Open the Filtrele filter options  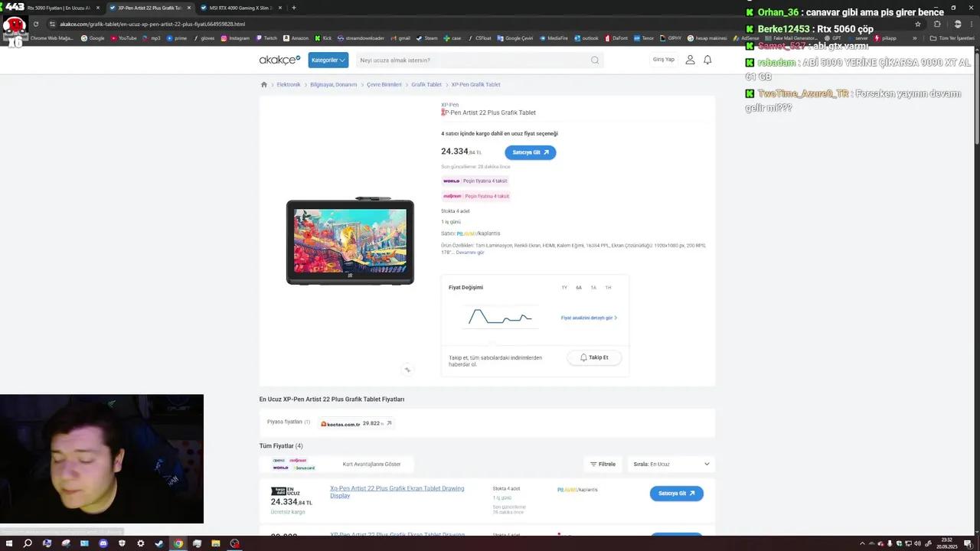pyautogui.click(x=603, y=464)
